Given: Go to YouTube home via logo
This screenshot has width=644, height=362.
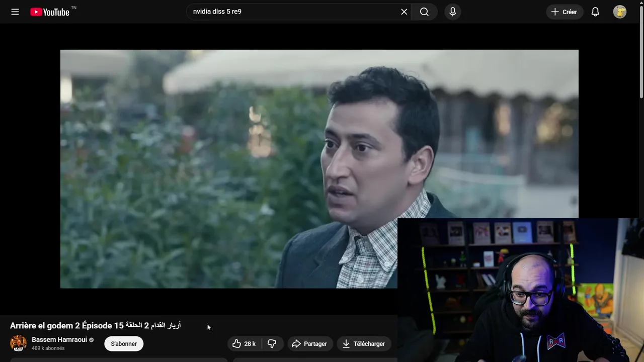Looking at the screenshot, I should click(50, 12).
